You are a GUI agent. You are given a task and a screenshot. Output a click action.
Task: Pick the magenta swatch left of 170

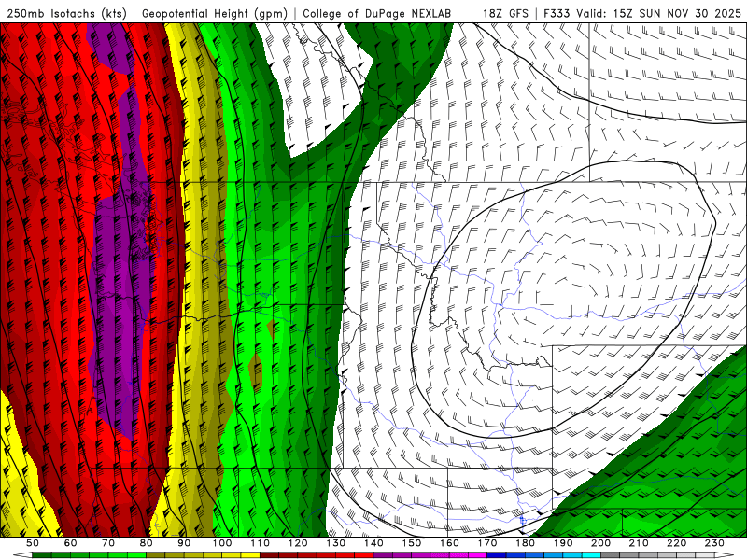coord(477,555)
